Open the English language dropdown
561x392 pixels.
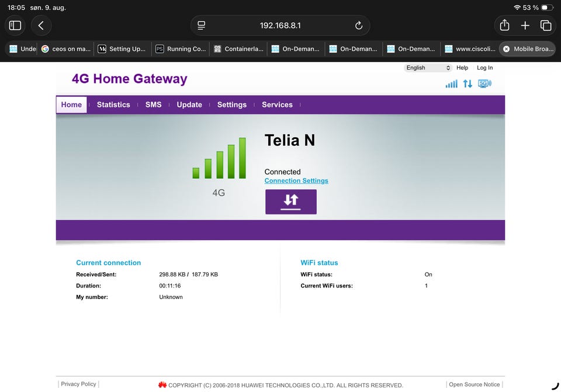click(x=428, y=68)
